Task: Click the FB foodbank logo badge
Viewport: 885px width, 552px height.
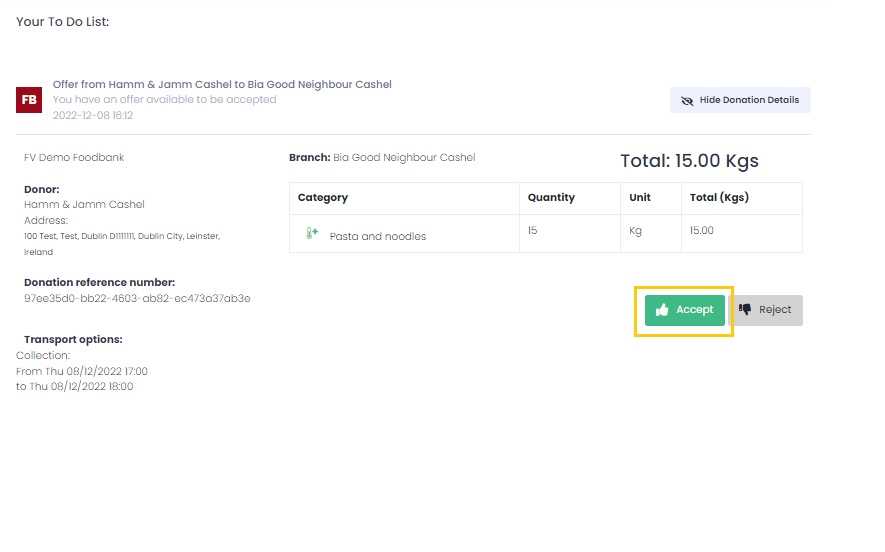Action: tap(29, 100)
